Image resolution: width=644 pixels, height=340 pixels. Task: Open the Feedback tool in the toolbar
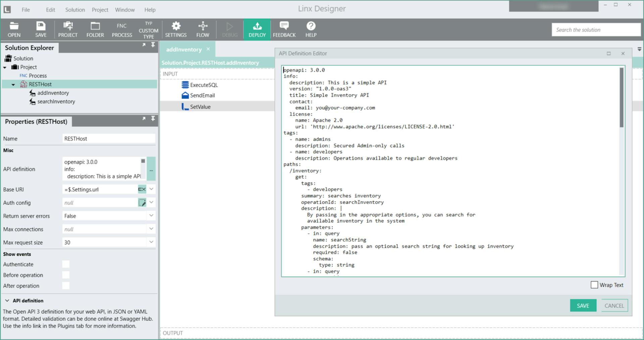click(284, 29)
